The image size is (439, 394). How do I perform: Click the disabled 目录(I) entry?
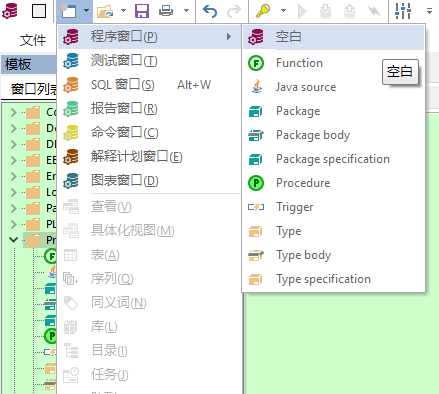click(x=150, y=351)
